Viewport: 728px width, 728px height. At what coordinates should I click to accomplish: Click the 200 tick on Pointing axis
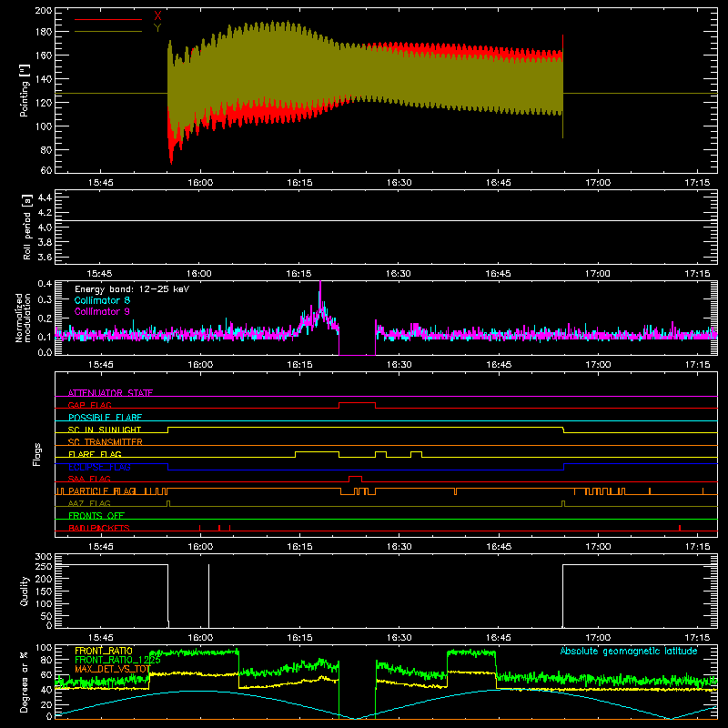[x=44, y=11]
